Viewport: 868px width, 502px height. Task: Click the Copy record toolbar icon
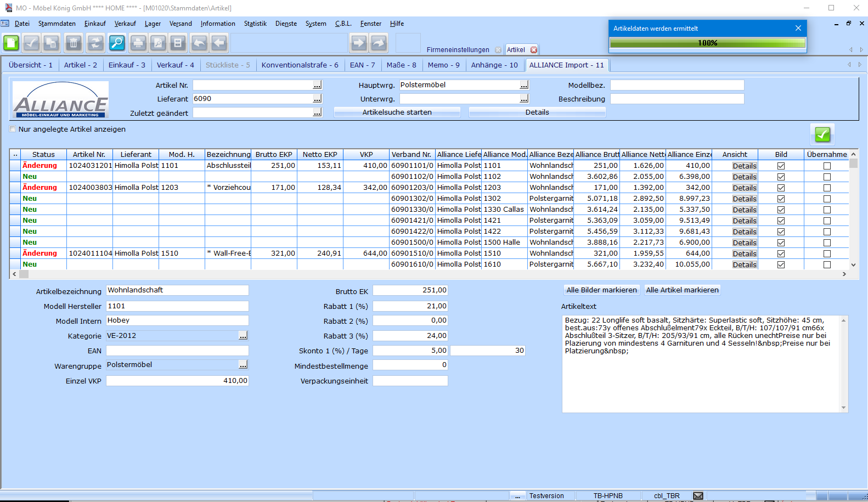coord(52,43)
